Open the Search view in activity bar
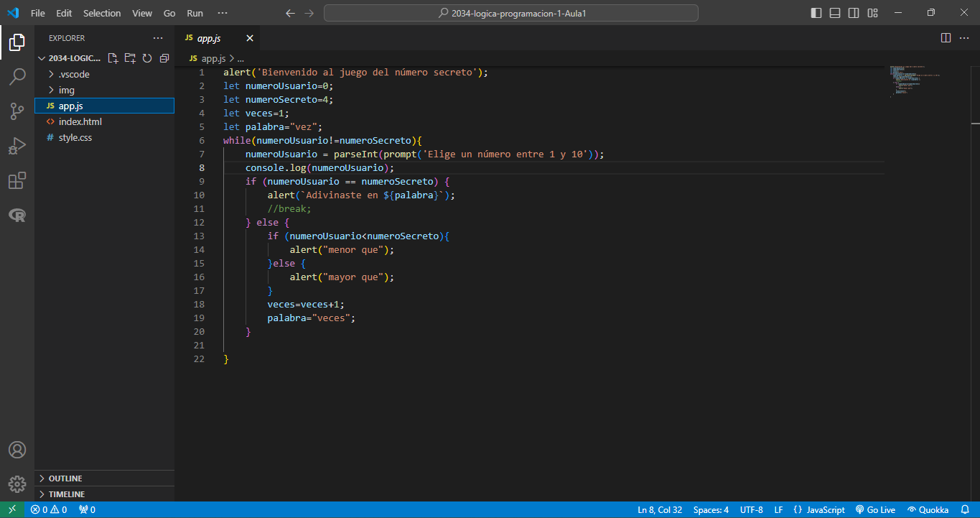This screenshot has width=980, height=518. point(17,77)
